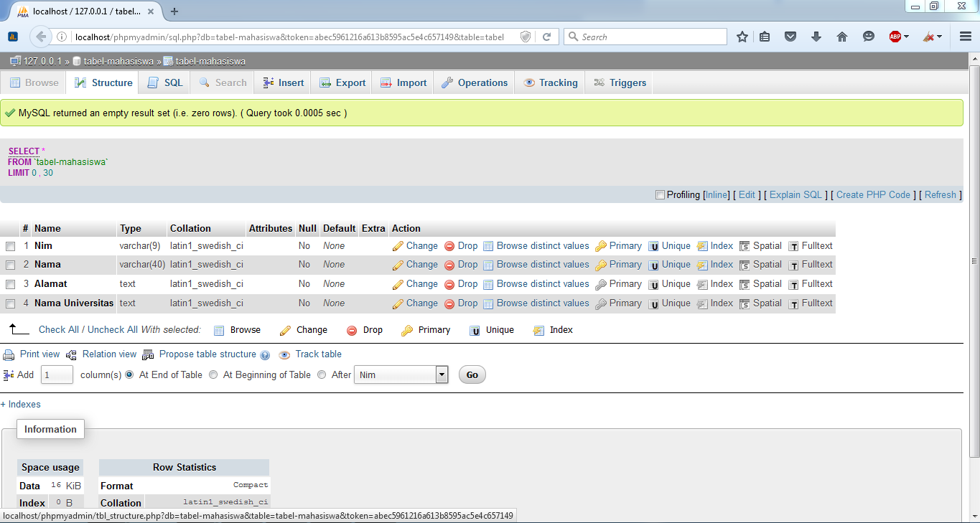Check the row checkbox for Nim

pos(9,245)
